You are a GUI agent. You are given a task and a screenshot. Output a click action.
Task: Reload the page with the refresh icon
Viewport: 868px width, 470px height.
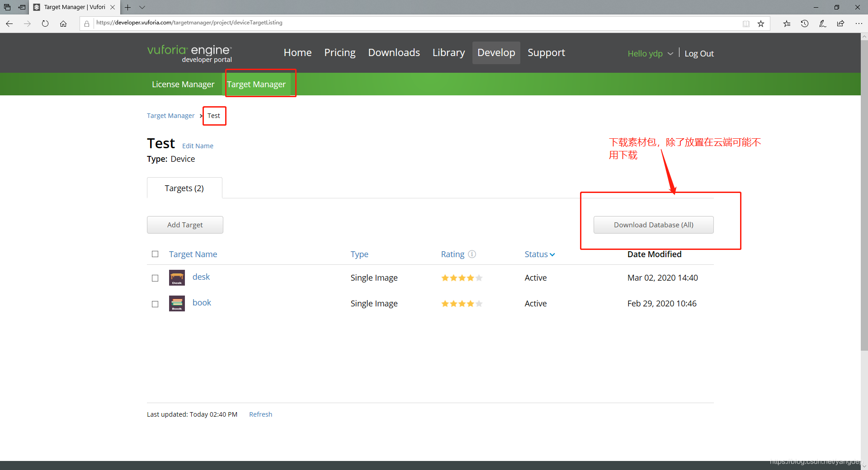(45, 23)
